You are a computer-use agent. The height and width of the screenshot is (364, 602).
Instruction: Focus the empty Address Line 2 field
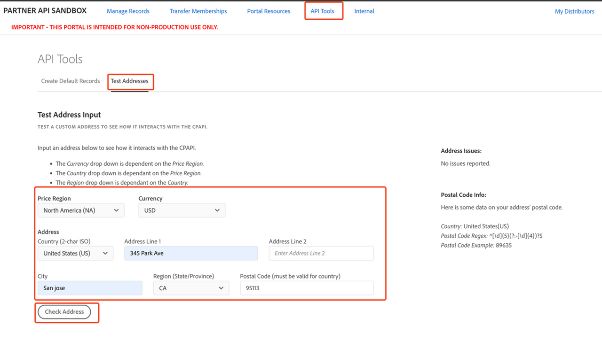tap(321, 253)
